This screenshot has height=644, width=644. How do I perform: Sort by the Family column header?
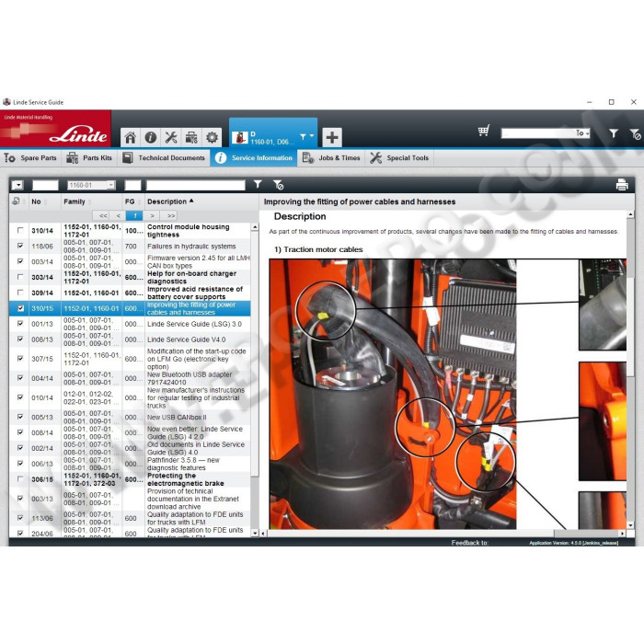coord(76,201)
